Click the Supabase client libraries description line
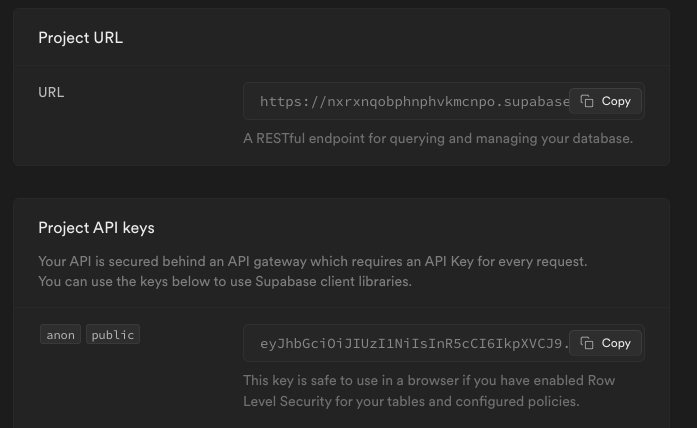697x428 pixels. tap(224, 281)
